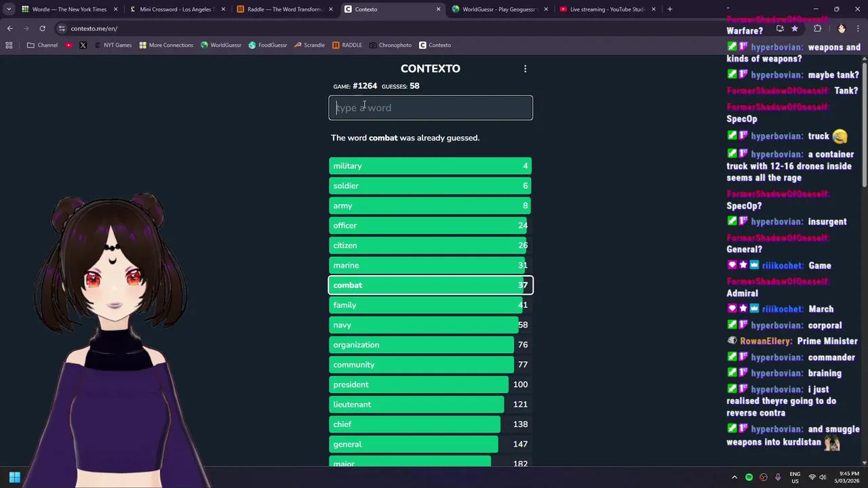Select the highlighted 'combat' guess row

click(x=431, y=285)
